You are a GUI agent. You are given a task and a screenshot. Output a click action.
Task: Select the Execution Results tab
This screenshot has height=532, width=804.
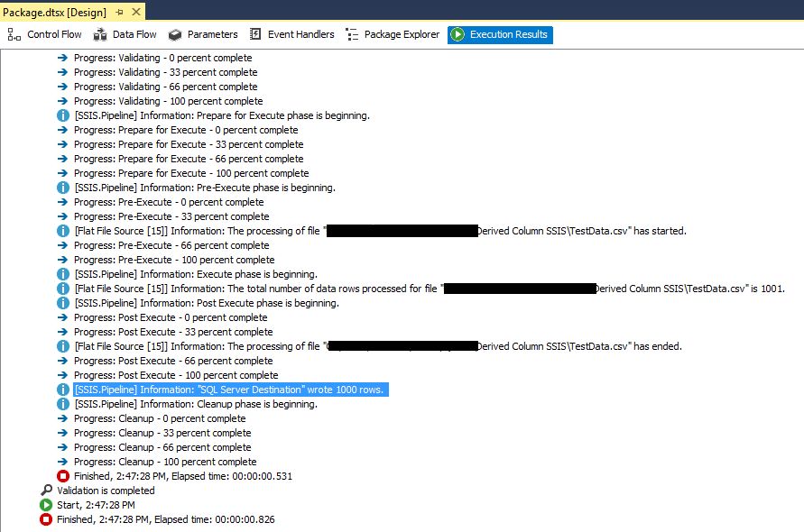(500, 34)
